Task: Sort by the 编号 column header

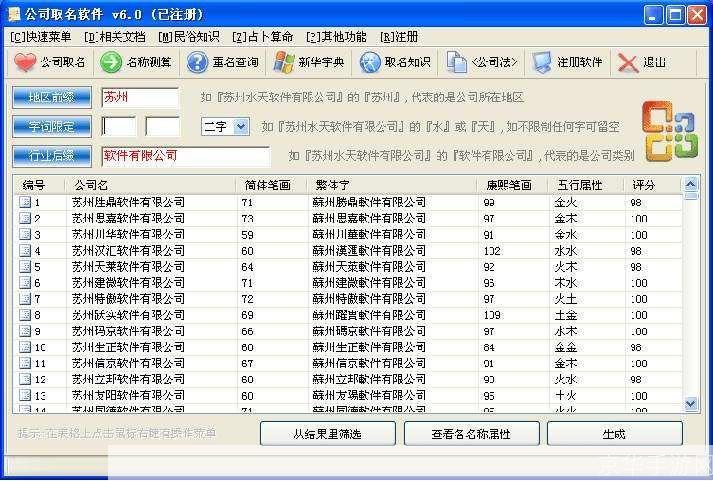Action: click(40, 185)
